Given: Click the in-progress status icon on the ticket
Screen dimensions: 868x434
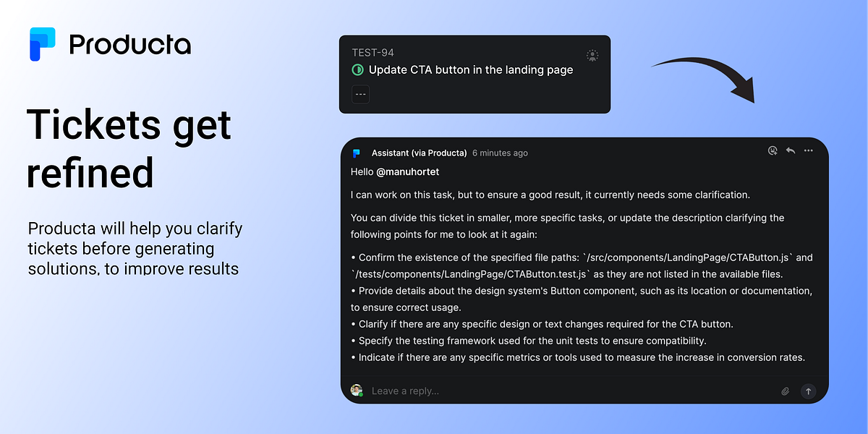Looking at the screenshot, I should point(357,70).
